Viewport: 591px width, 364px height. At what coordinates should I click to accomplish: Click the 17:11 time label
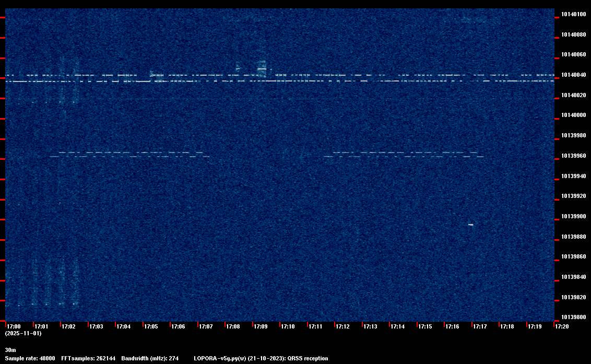coord(315,326)
